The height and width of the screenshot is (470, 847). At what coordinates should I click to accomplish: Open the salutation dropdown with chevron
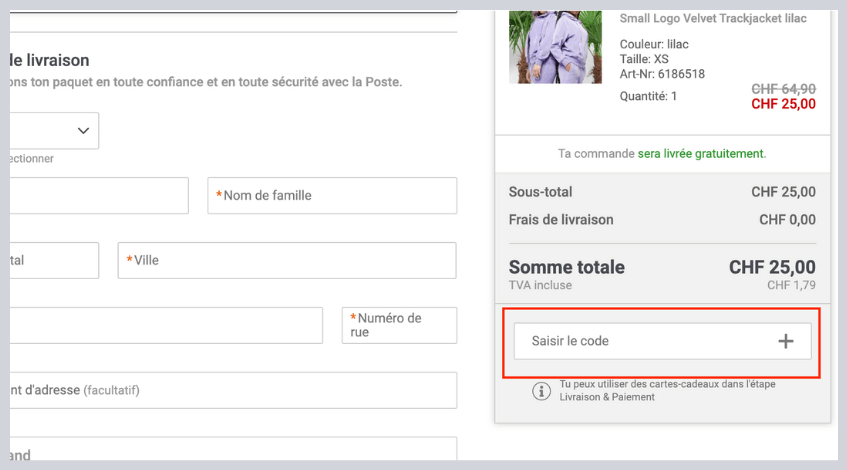point(54,131)
